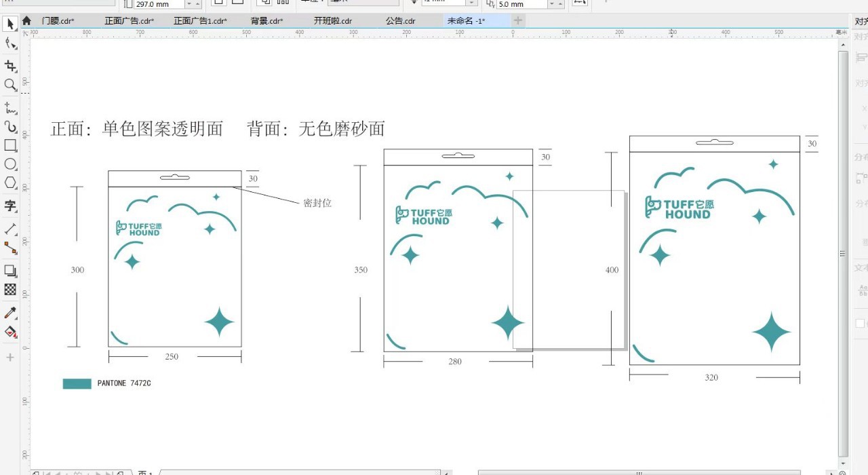Open the 对齐 docker panel tab

coord(861,21)
